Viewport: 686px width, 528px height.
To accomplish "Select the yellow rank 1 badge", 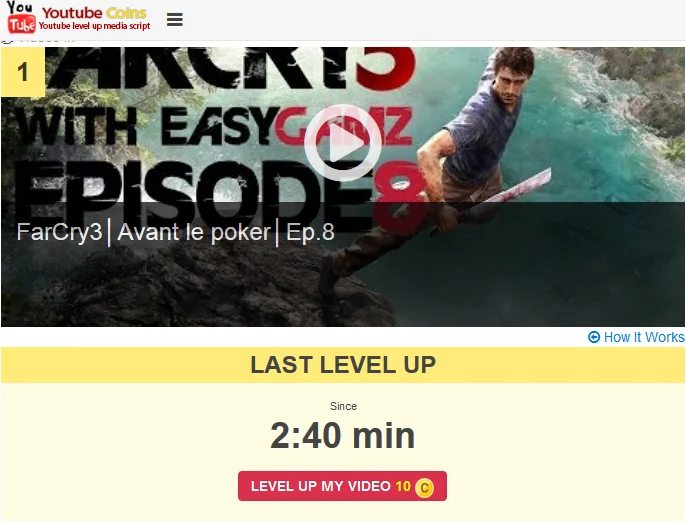I will pyautogui.click(x=23, y=72).
